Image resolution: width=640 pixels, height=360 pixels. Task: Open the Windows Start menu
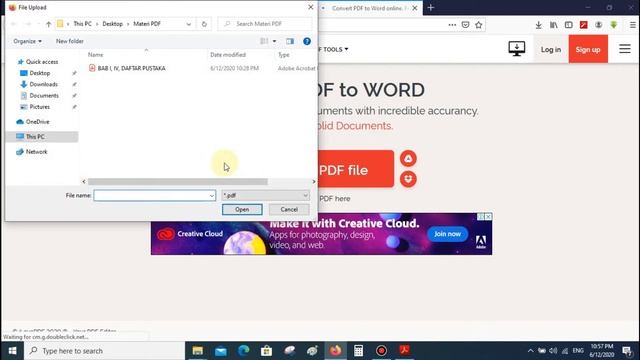(x=12, y=351)
